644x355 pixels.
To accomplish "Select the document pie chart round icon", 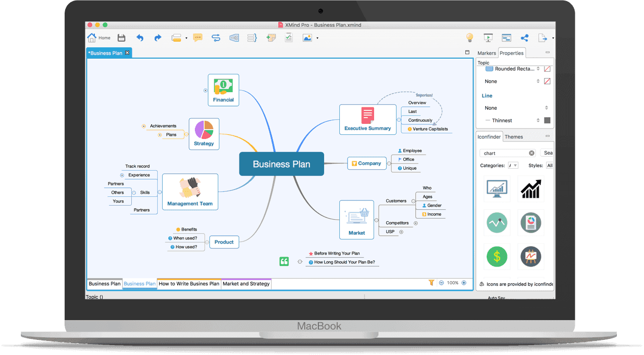I will pyautogui.click(x=531, y=223).
